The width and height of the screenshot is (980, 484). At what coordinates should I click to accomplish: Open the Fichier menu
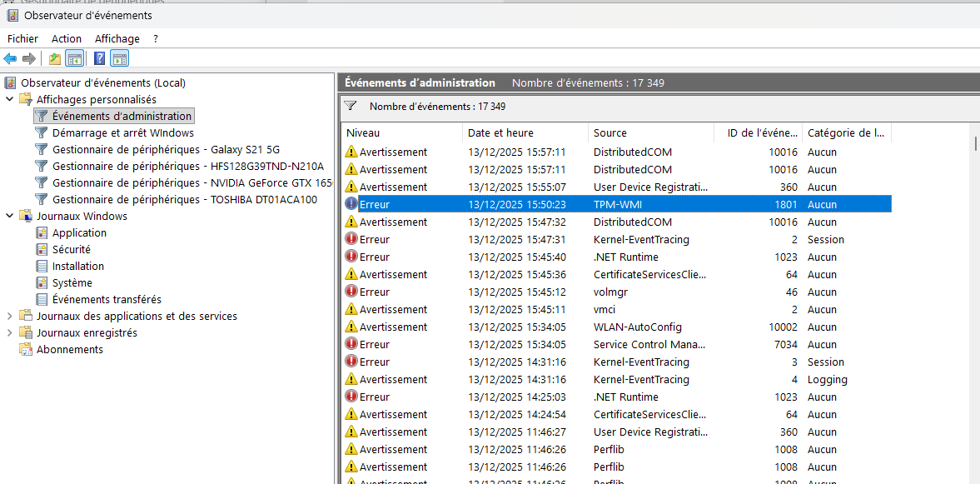[22, 39]
